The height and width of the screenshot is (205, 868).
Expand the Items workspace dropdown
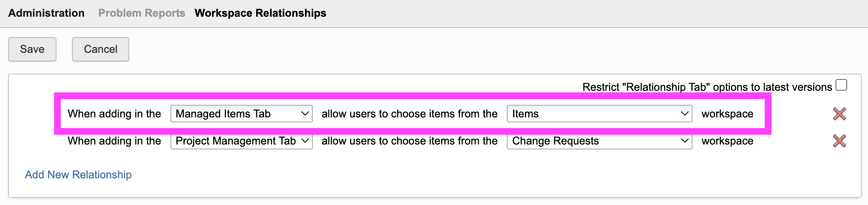599,114
